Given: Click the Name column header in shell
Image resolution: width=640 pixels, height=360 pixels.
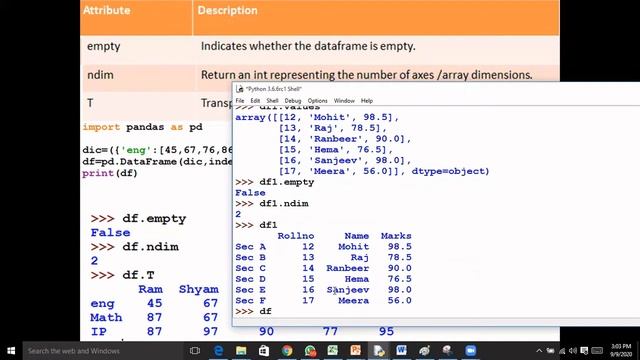Looking at the screenshot, I should tap(356, 236).
